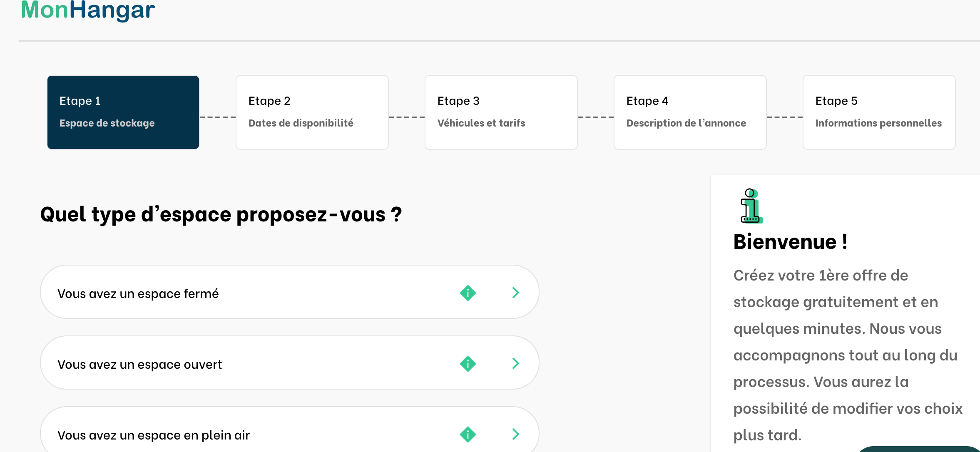Screen dimensions: 980x452
Task: Choose 'Vous avez un espace en plein air'
Action: point(154,435)
